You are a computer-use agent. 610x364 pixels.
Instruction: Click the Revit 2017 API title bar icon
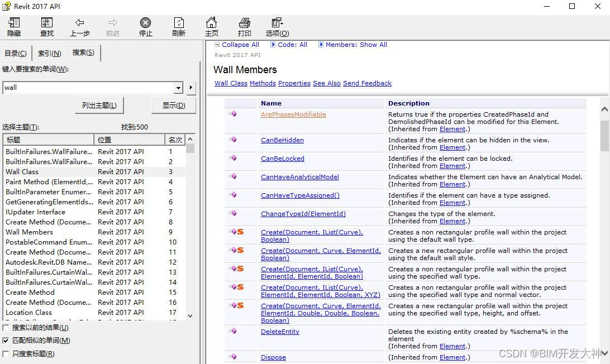point(6,6)
